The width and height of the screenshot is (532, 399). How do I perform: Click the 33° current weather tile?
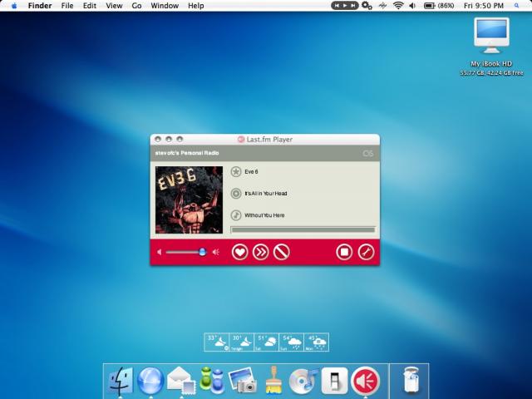pyautogui.click(x=217, y=342)
